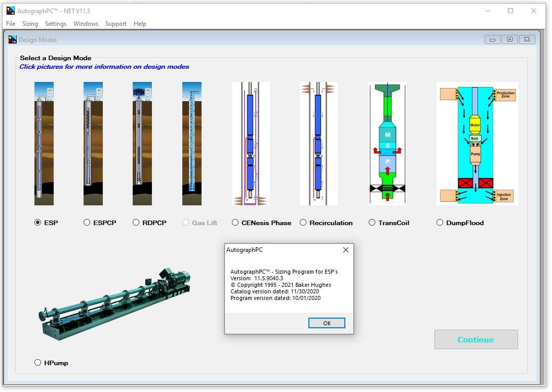Screen dimensions: 552x392
Task: Expand the Windows menu
Action: (x=86, y=24)
